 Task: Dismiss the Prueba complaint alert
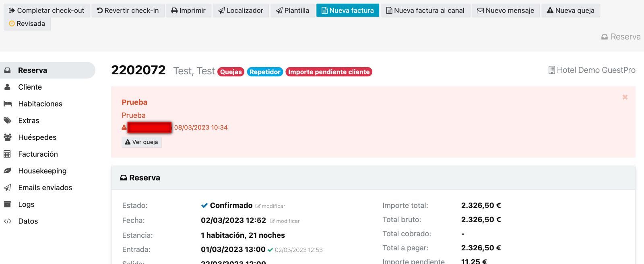coord(625,97)
